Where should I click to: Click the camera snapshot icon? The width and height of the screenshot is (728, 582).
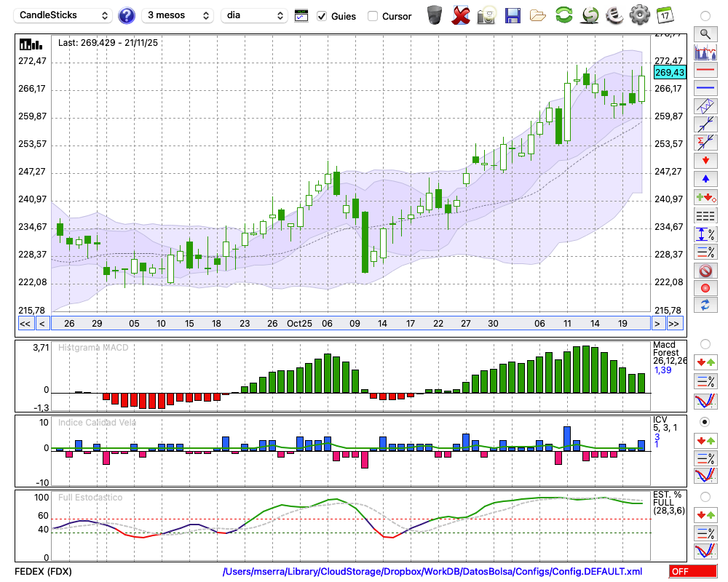486,15
